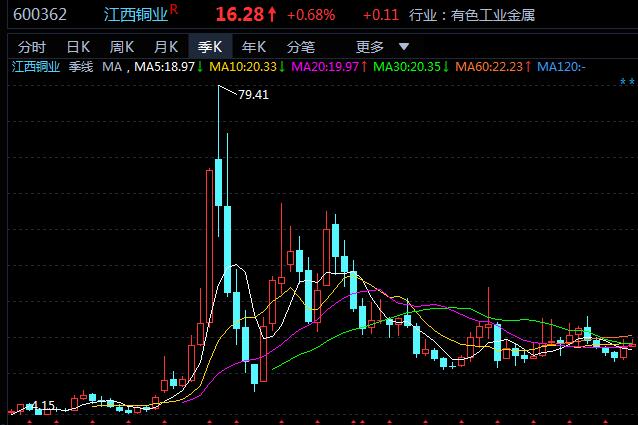Select the MA5:18.97 indicator value
The height and width of the screenshot is (425, 638).
(165, 67)
